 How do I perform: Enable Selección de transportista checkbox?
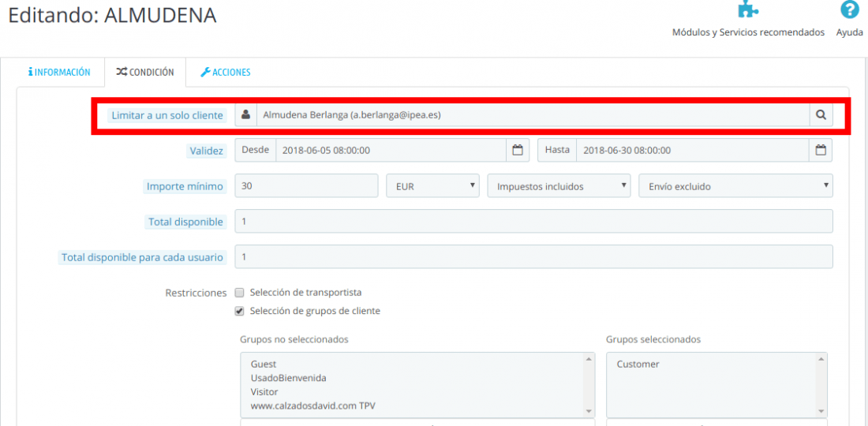tap(239, 292)
